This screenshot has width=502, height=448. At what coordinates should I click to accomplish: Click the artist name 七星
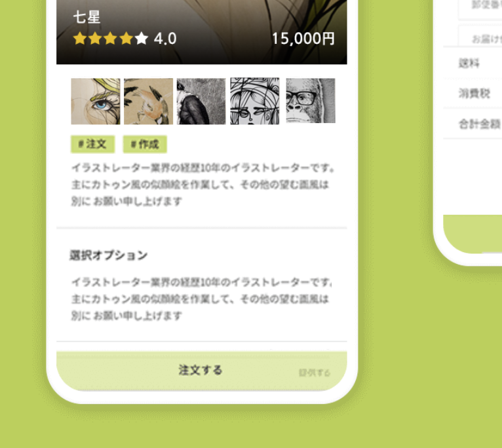[87, 17]
